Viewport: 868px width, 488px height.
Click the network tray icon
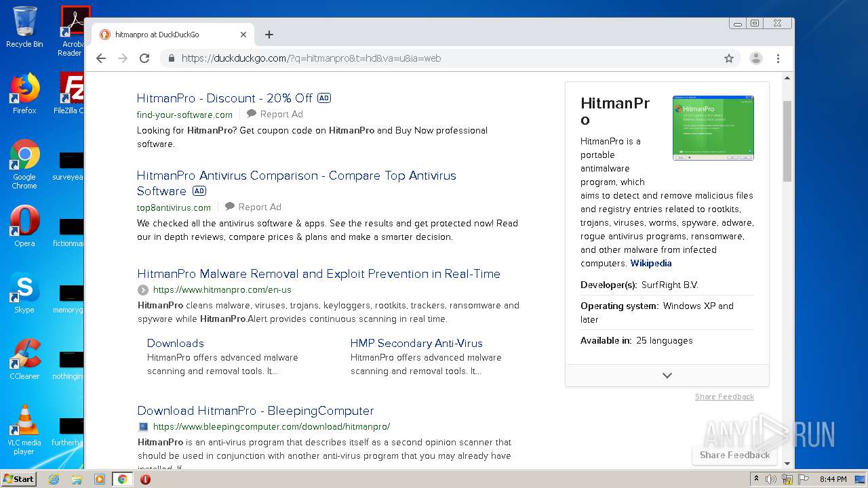tap(787, 479)
